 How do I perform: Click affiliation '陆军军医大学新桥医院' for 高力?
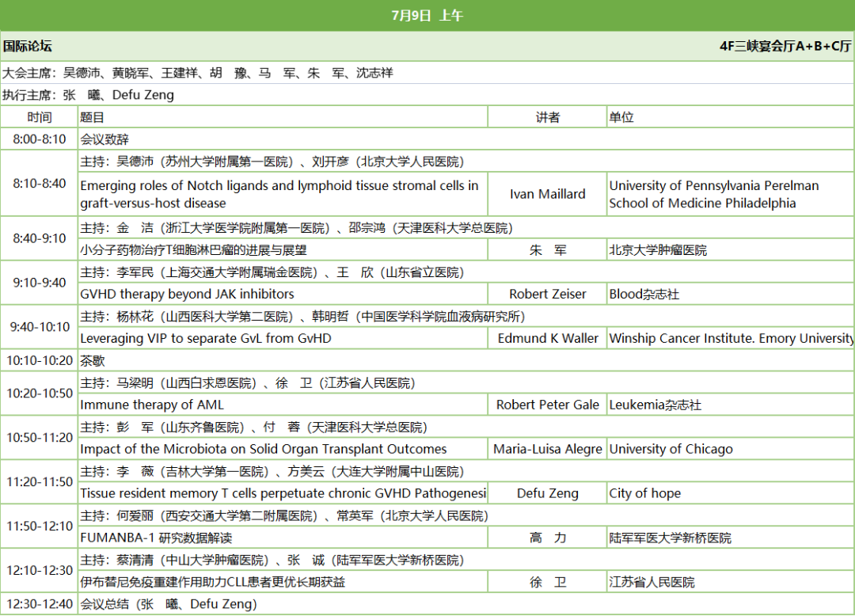pos(731,538)
